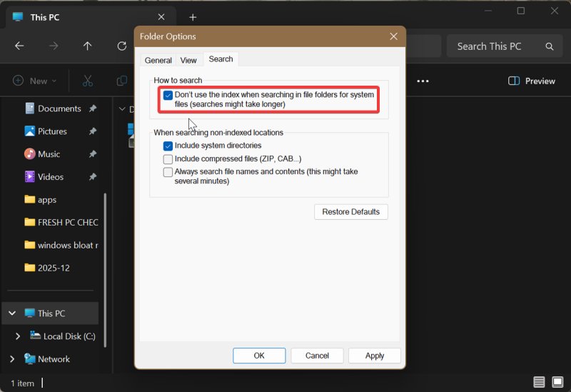Switch to the General tab in Folder Options

158,60
